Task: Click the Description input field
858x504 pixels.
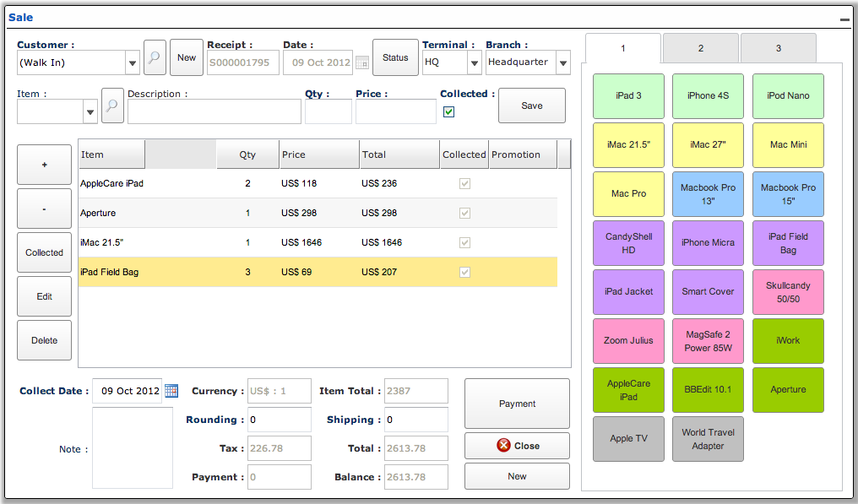Action: [214, 111]
